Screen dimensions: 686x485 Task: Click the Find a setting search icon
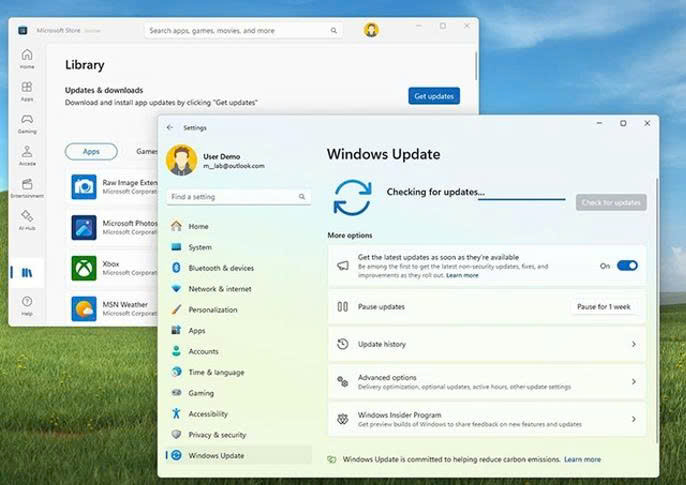(x=302, y=197)
